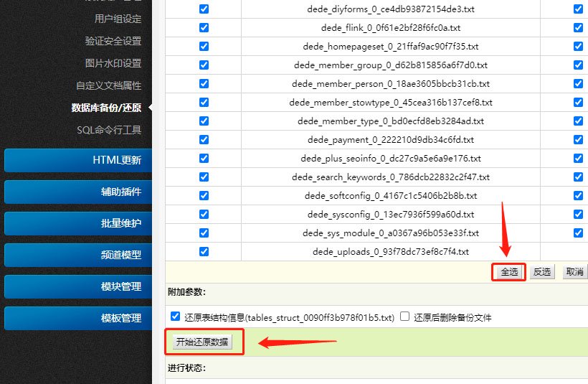This screenshot has width=588, height=384.
Task: Click 开始还原数据 to start restoring
Action: coord(202,342)
